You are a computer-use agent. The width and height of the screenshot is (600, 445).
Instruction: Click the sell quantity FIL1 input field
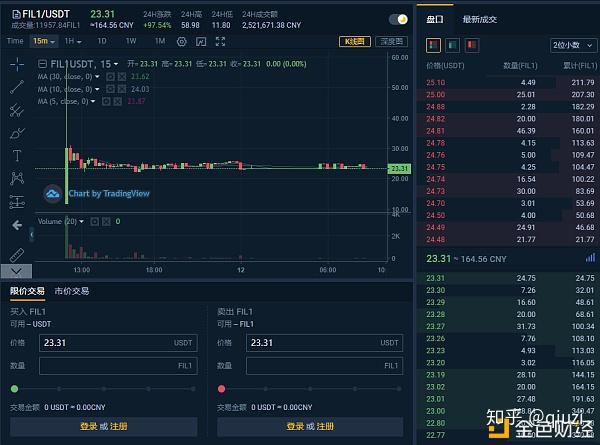[x=324, y=366]
